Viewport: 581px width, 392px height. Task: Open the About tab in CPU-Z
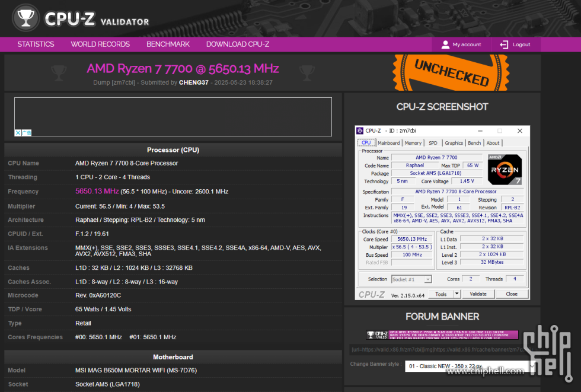pyautogui.click(x=493, y=143)
